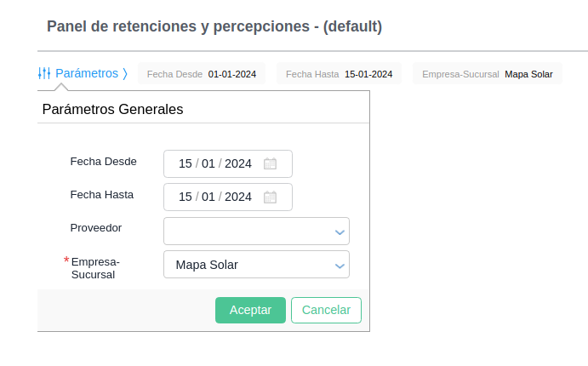The width and height of the screenshot is (588, 366).
Task: Click the year 2024 in Fecha Hasta
Action: pyautogui.click(x=238, y=197)
